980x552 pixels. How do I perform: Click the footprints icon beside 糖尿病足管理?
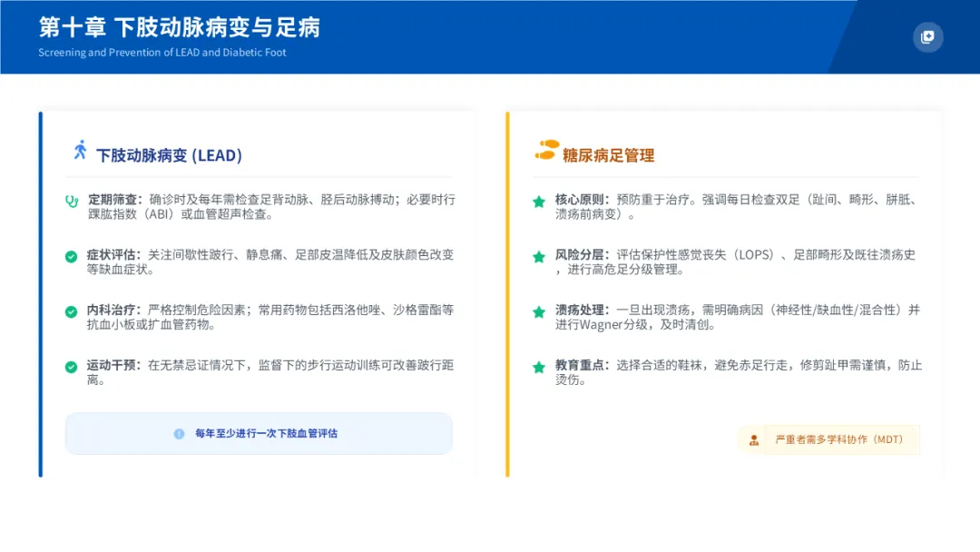(546, 150)
